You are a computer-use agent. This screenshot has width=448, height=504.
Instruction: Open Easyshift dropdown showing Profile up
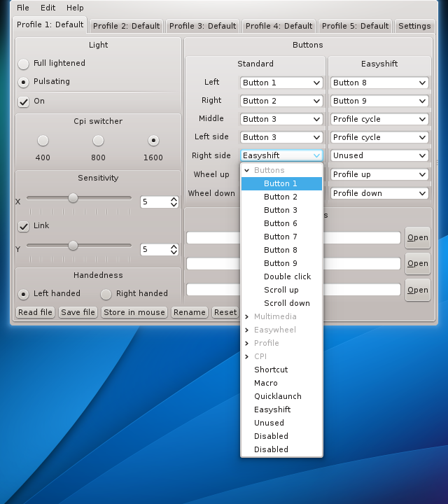[x=379, y=174]
